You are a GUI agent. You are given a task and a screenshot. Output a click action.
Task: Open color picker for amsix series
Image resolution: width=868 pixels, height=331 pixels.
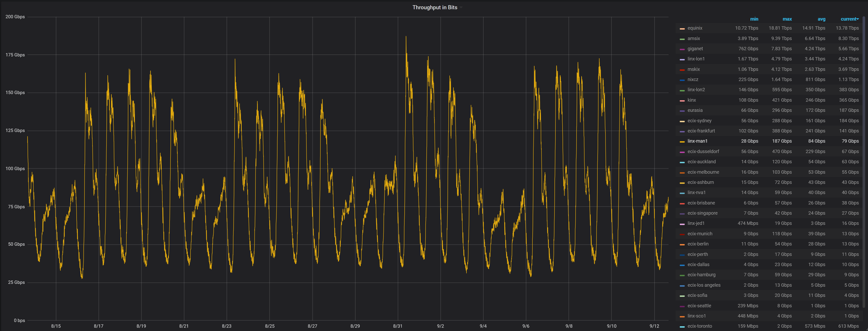click(682, 39)
